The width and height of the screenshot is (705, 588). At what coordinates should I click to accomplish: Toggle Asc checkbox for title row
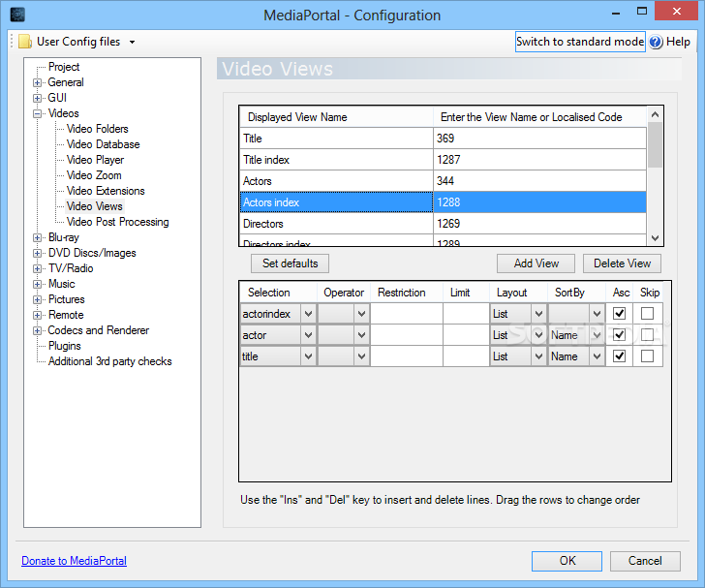coord(619,356)
